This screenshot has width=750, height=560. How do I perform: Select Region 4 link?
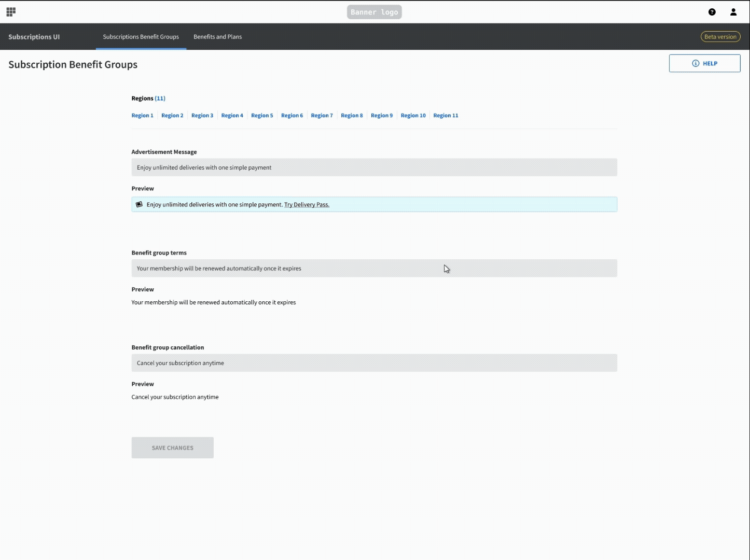tap(232, 116)
